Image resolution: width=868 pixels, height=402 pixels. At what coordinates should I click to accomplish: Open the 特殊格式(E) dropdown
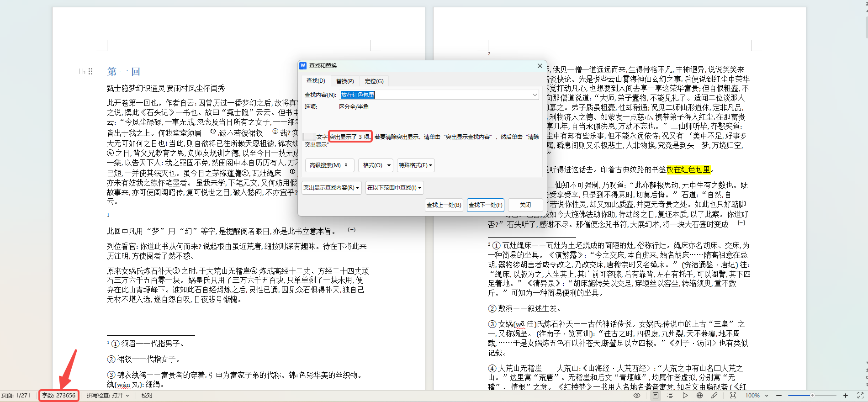click(415, 165)
